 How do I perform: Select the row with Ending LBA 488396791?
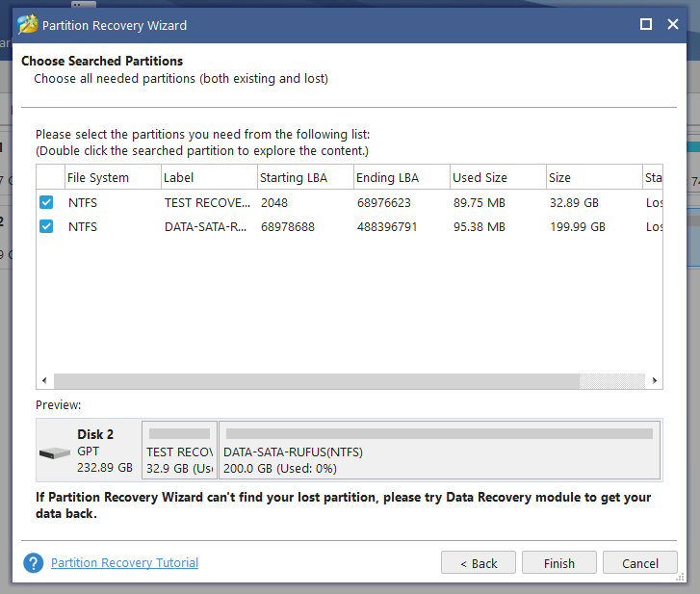[x=350, y=226]
